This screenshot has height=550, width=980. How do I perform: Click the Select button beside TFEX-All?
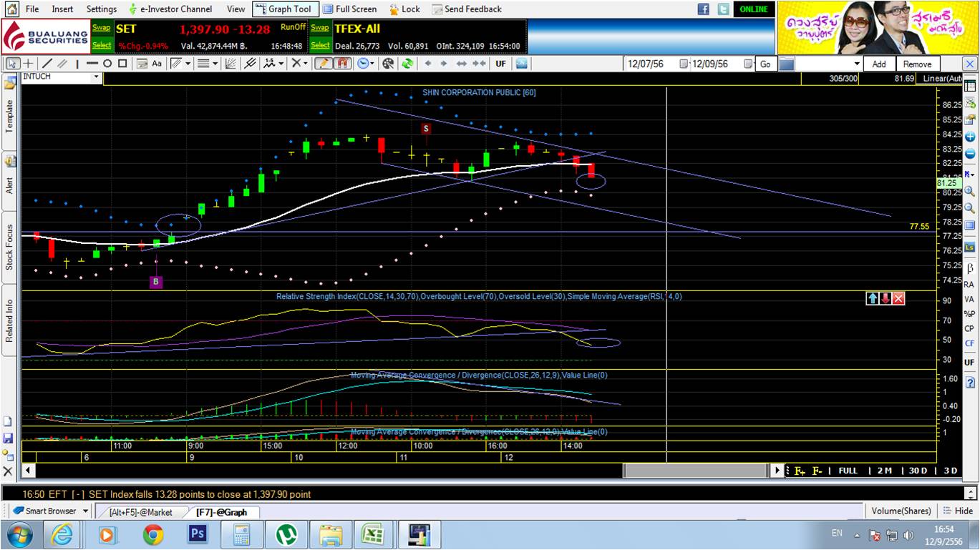click(320, 45)
